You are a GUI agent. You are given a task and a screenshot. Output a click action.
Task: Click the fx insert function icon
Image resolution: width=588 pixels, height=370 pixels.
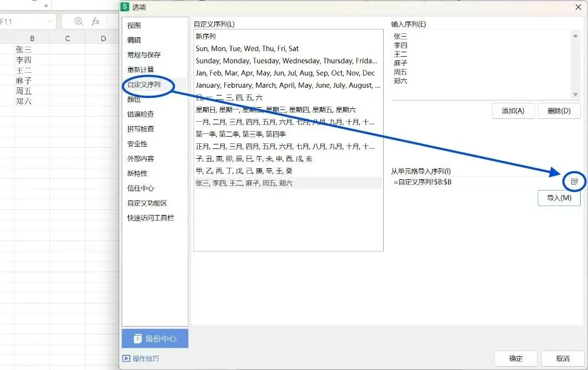[x=96, y=22]
